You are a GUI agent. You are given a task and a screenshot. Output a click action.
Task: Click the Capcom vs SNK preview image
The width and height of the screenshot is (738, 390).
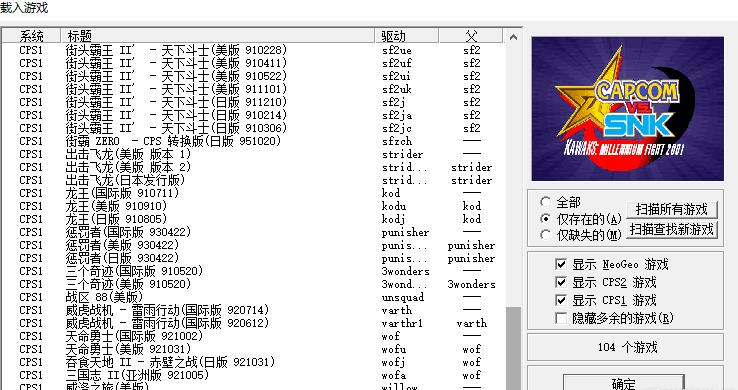click(x=627, y=109)
